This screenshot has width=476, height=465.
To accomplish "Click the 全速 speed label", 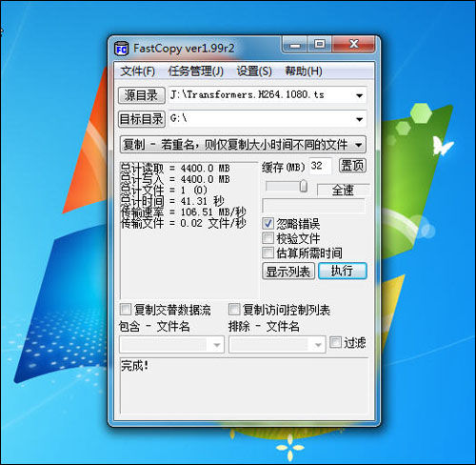I will pyautogui.click(x=343, y=191).
